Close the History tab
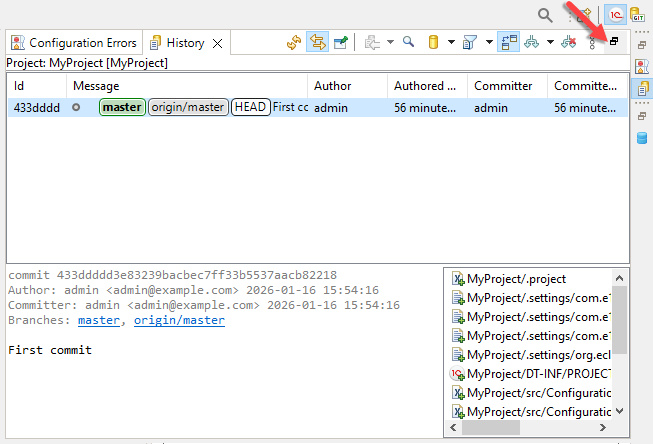The width and height of the screenshot is (653, 444). [x=218, y=43]
